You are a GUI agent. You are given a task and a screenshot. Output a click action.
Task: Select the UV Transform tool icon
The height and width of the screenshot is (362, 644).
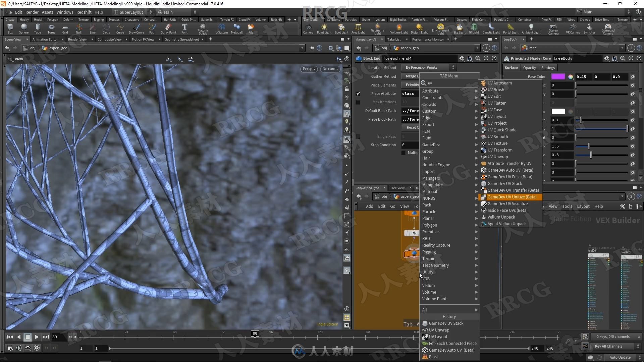point(483,150)
